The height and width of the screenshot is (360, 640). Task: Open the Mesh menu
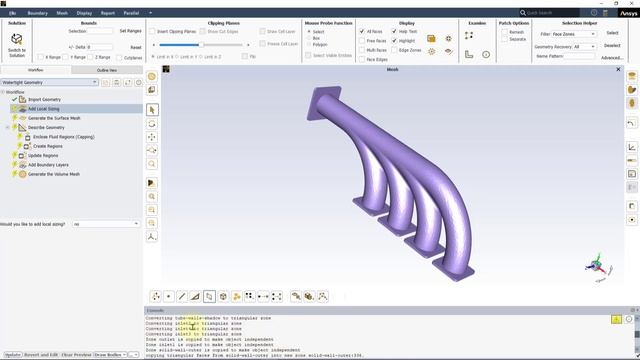pos(62,13)
